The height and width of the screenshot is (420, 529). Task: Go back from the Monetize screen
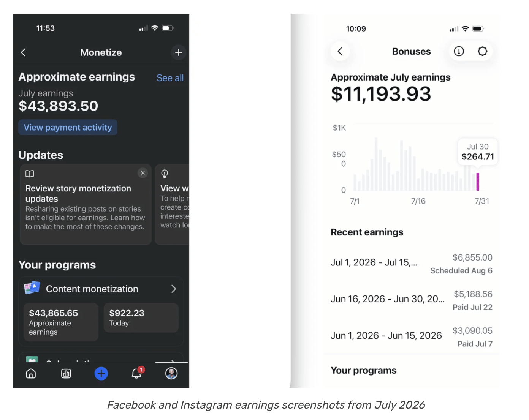(x=23, y=52)
